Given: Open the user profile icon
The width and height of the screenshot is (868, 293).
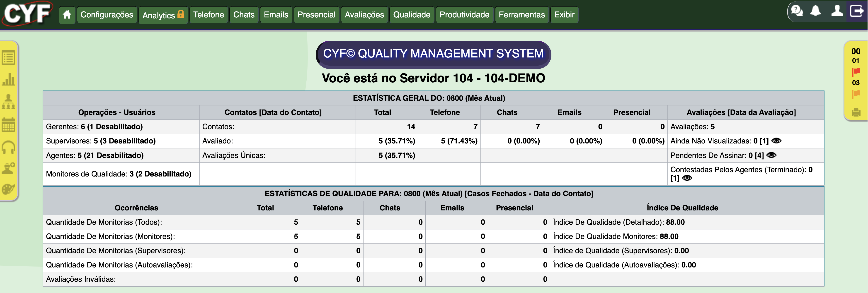Looking at the screenshot, I should click(x=837, y=11).
